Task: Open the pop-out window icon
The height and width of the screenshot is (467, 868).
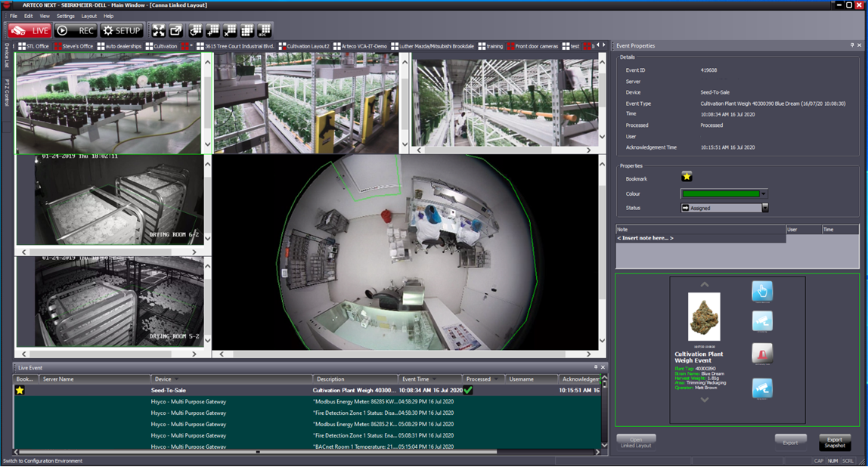Action: [175, 30]
